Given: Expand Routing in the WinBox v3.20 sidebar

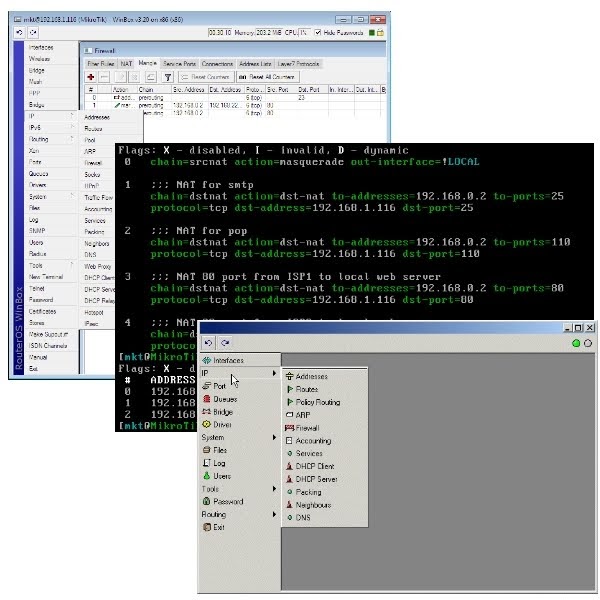Looking at the screenshot, I should (x=51, y=139).
